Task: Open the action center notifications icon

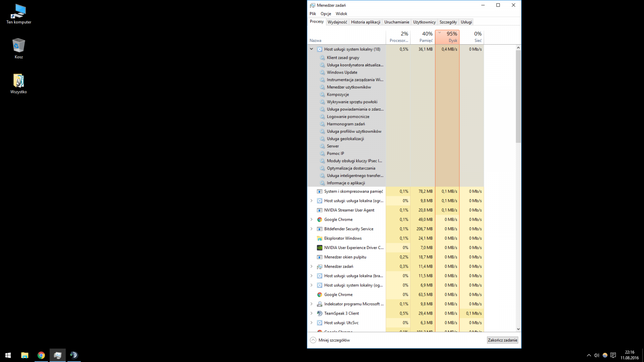Action: coord(613,355)
